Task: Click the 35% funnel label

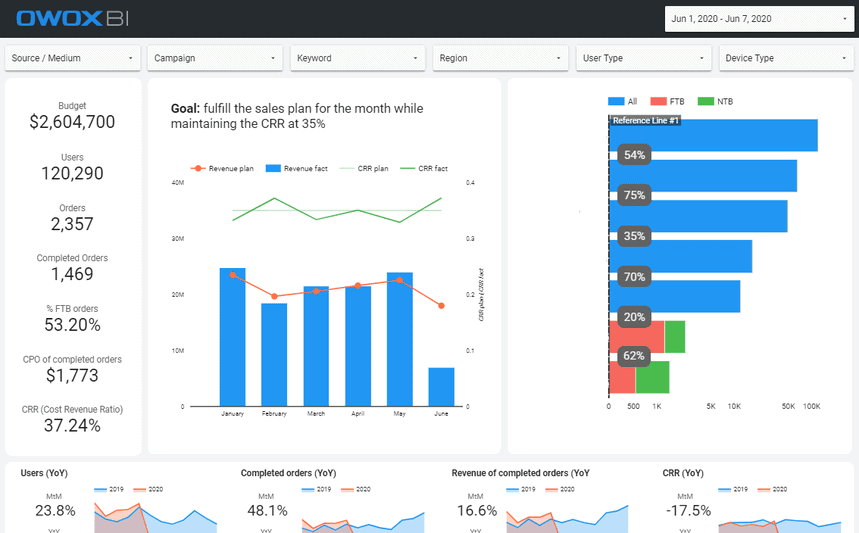Action: pos(634,236)
